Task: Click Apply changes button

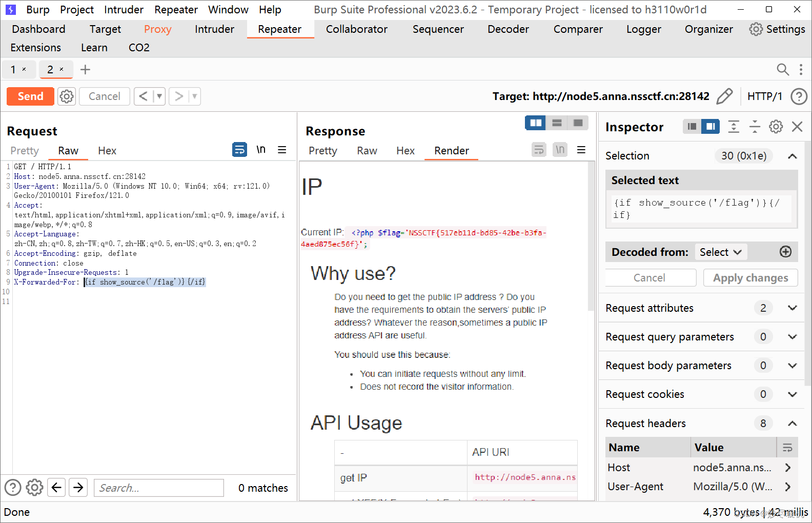Action: (x=750, y=278)
